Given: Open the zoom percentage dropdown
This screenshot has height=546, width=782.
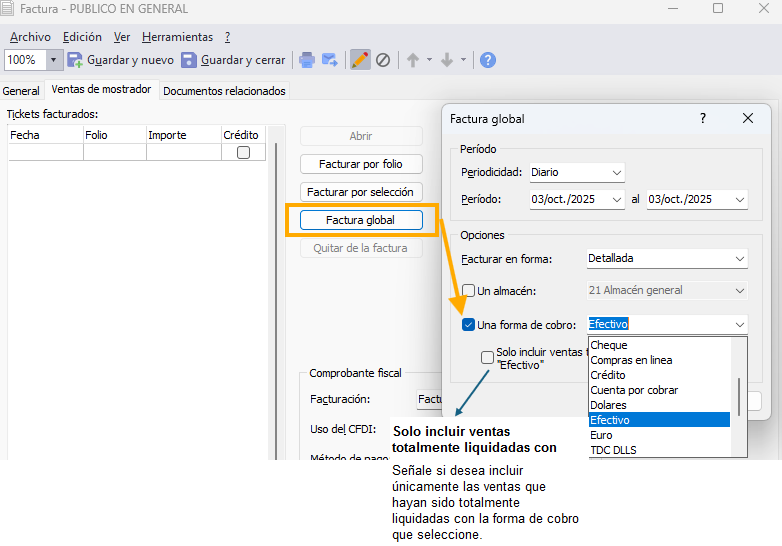Looking at the screenshot, I should pos(53,60).
